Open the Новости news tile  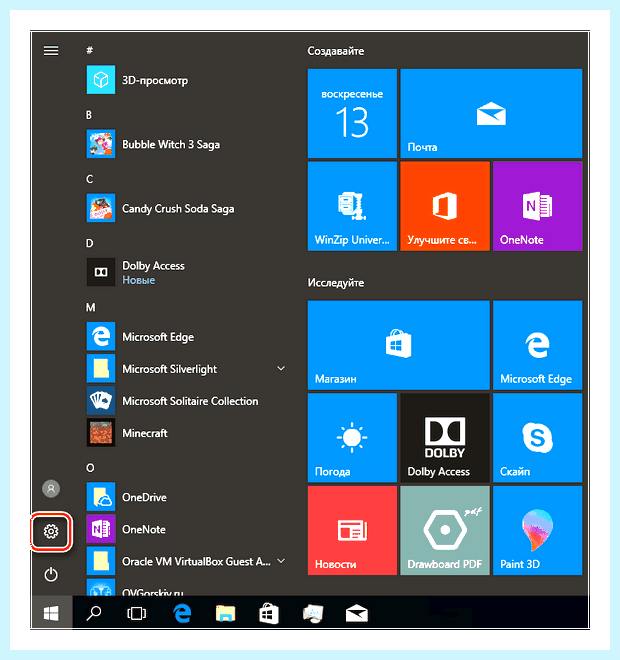tap(352, 530)
